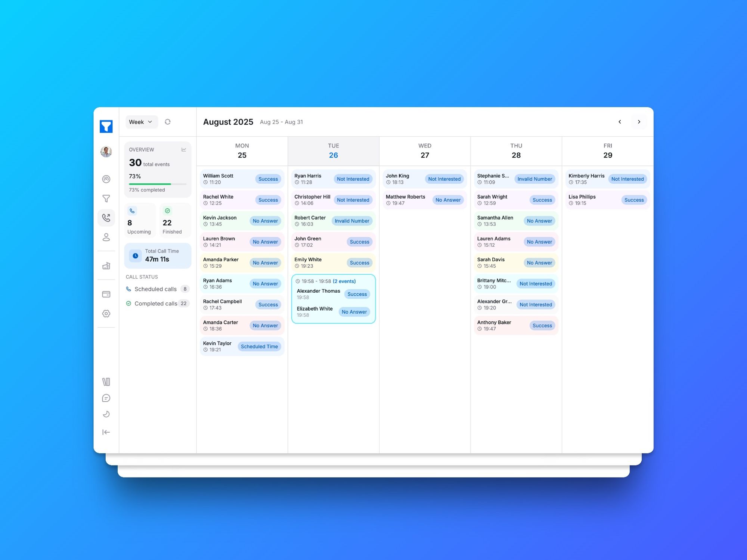Open the overview chart icon
This screenshot has height=560, width=747.
(x=184, y=150)
